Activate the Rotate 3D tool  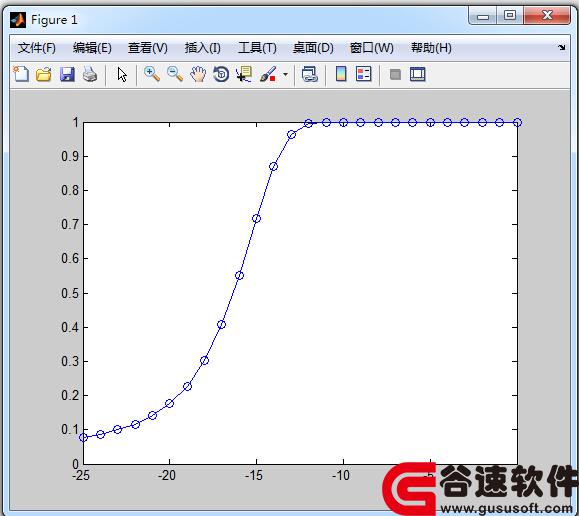point(221,75)
